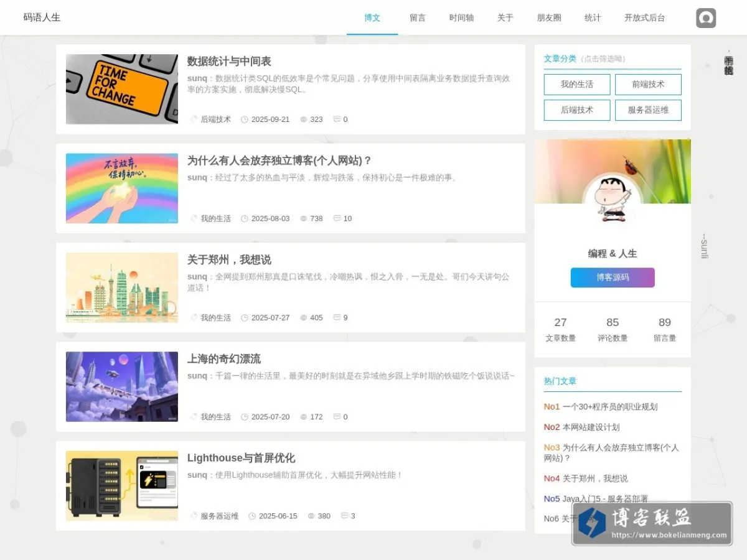The height and width of the screenshot is (560, 747).
Task: Click category tag icon on 数据统计与中间表 post
Action: (194, 119)
